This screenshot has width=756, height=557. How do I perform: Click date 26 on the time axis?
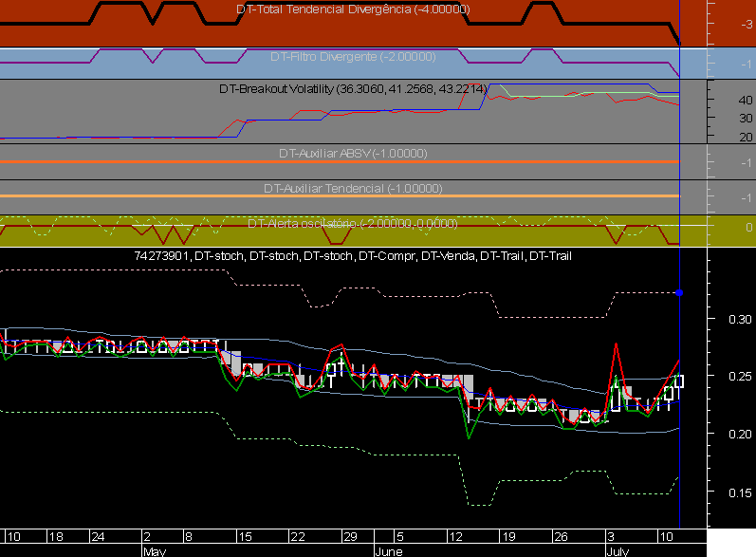tap(561, 537)
